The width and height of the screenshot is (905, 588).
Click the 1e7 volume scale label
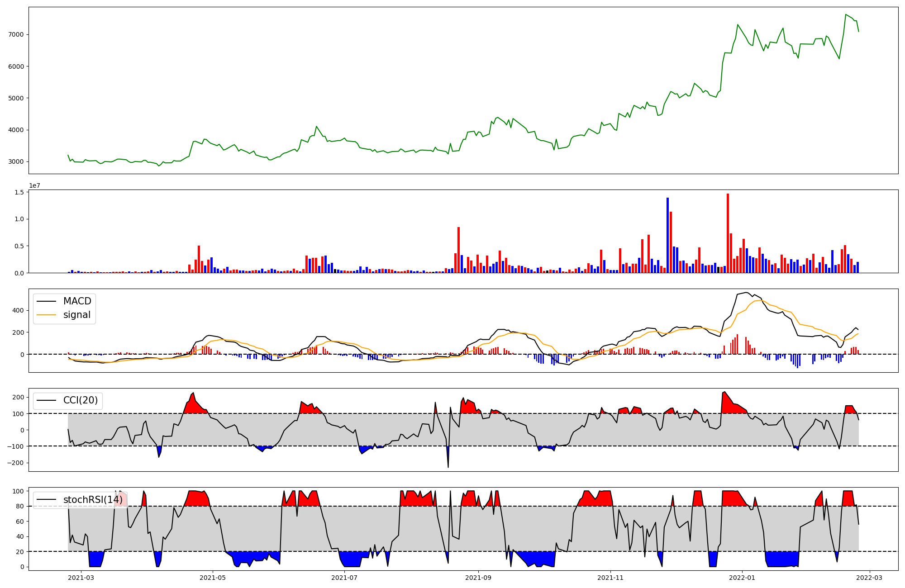click(x=36, y=186)
